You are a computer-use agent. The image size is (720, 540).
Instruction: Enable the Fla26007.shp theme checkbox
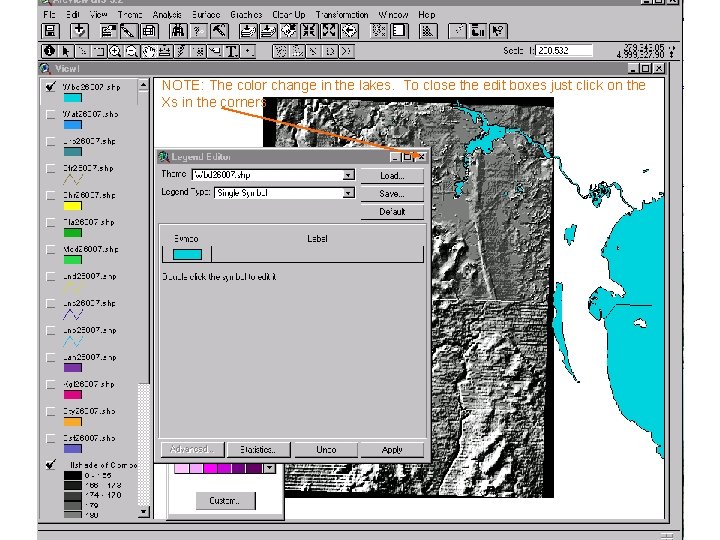click(x=51, y=222)
